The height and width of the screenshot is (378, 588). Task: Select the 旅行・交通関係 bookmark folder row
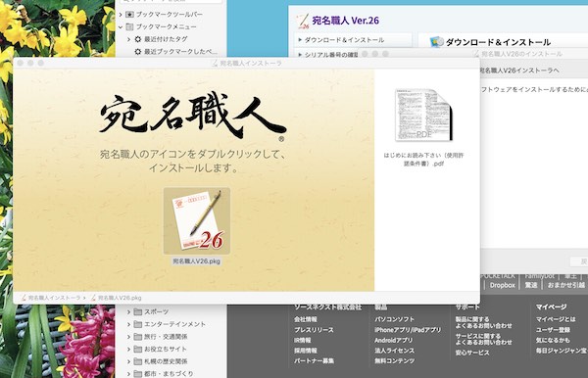[x=171, y=337]
